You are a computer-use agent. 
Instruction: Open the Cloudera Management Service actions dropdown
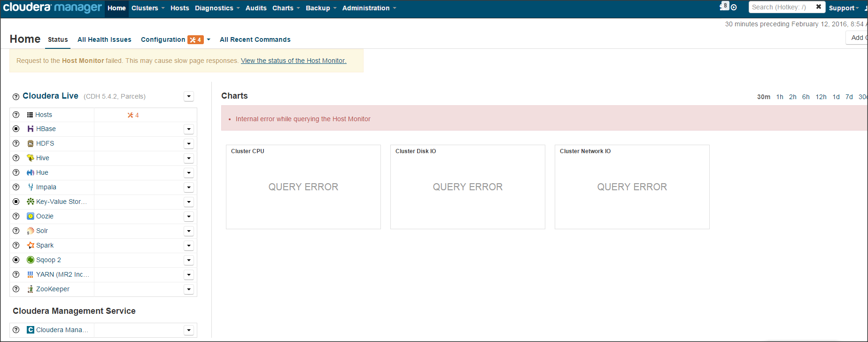189,330
